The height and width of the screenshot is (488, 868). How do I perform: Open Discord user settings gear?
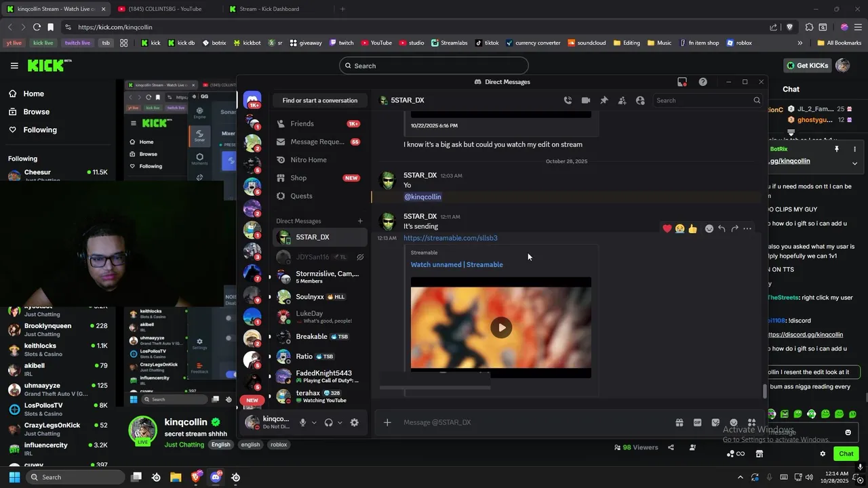tap(354, 422)
